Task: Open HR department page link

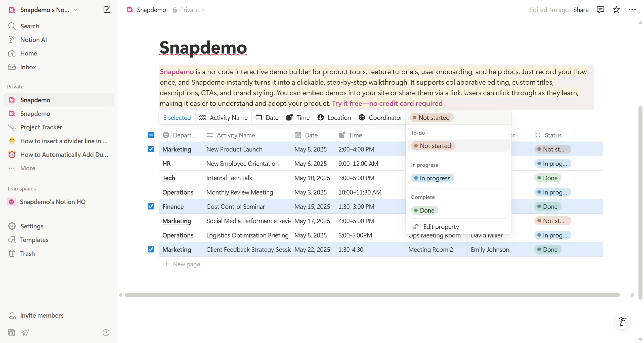Action: (166, 164)
